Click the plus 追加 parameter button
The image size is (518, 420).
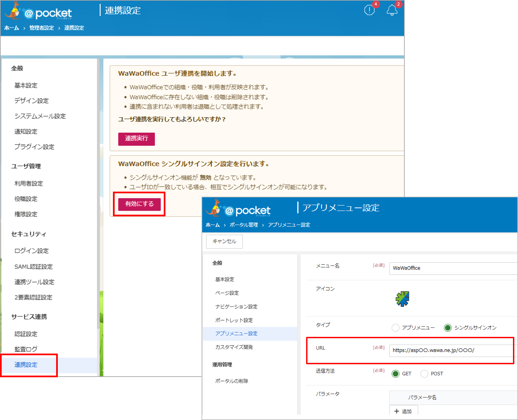(x=403, y=411)
